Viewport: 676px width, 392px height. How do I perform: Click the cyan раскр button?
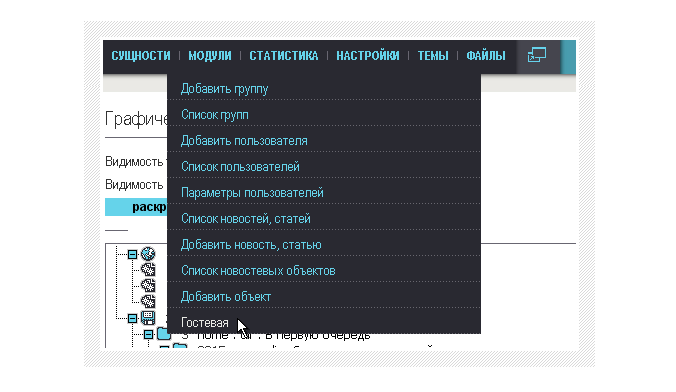[x=136, y=207]
